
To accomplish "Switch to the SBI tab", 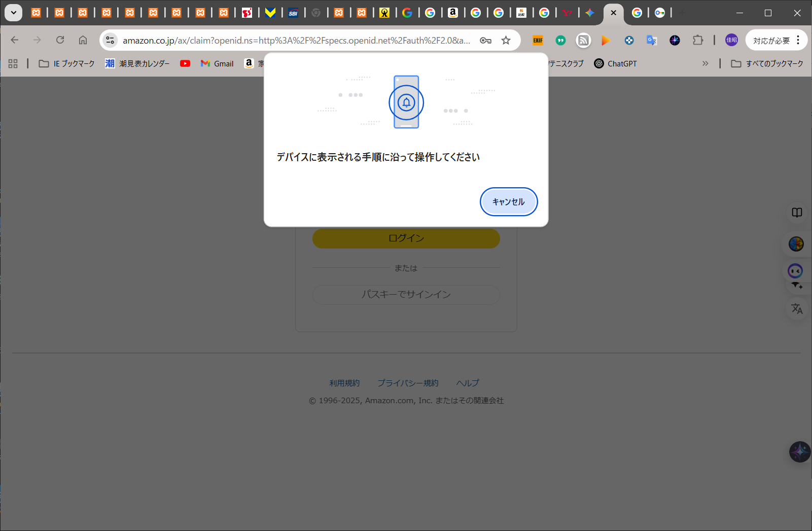I will pyautogui.click(x=293, y=13).
